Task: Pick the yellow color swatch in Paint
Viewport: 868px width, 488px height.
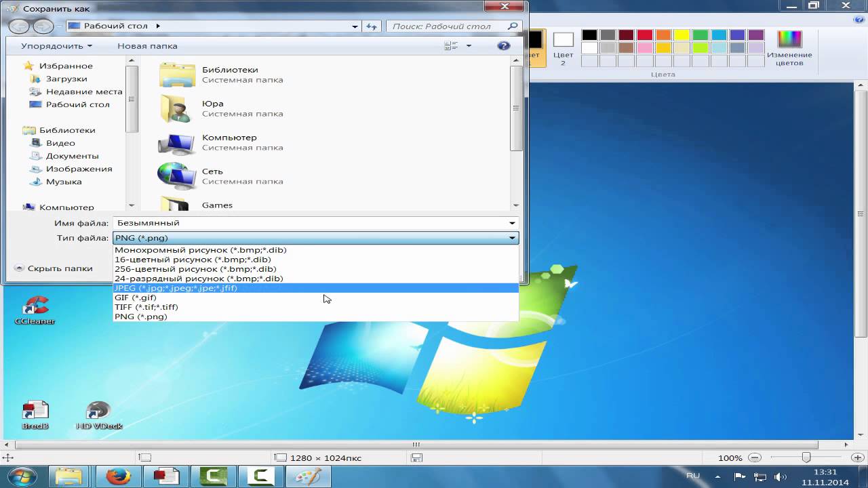Action: 682,35
